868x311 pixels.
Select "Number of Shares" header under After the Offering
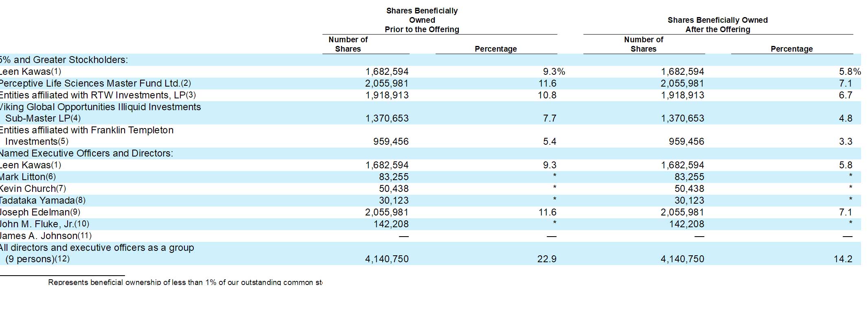pos(643,44)
